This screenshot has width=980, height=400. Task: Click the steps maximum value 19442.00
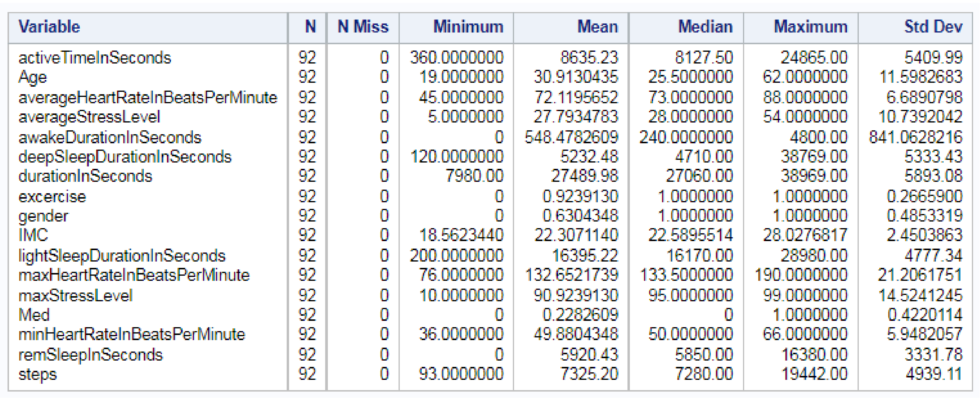tap(814, 374)
